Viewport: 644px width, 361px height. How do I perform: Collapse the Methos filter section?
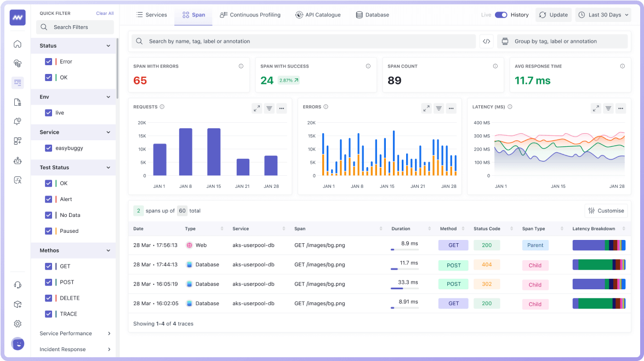click(109, 250)
